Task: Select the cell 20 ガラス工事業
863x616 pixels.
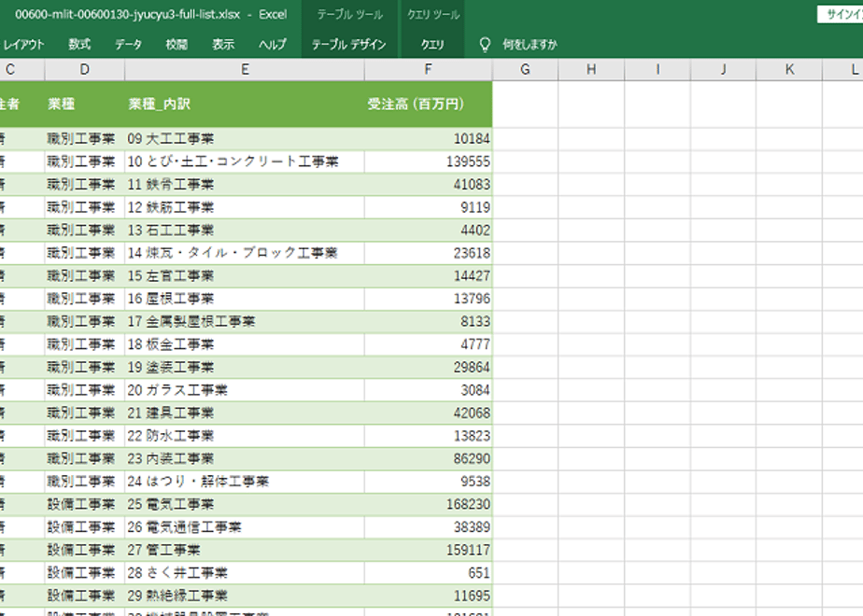Action: (245, 390)
